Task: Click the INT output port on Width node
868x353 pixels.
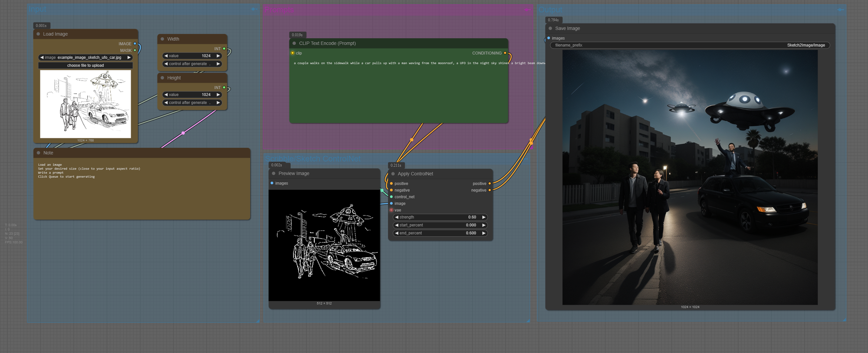Action: (224, 49)
